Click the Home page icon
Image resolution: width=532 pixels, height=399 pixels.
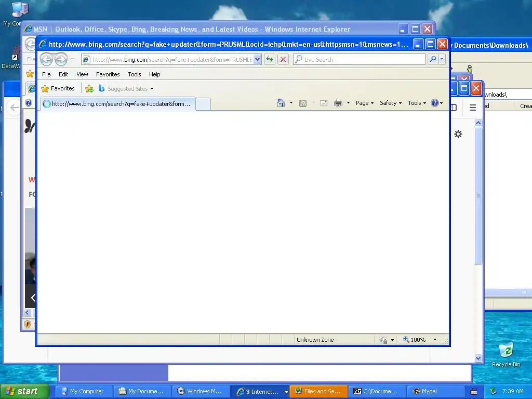(281, 103)
